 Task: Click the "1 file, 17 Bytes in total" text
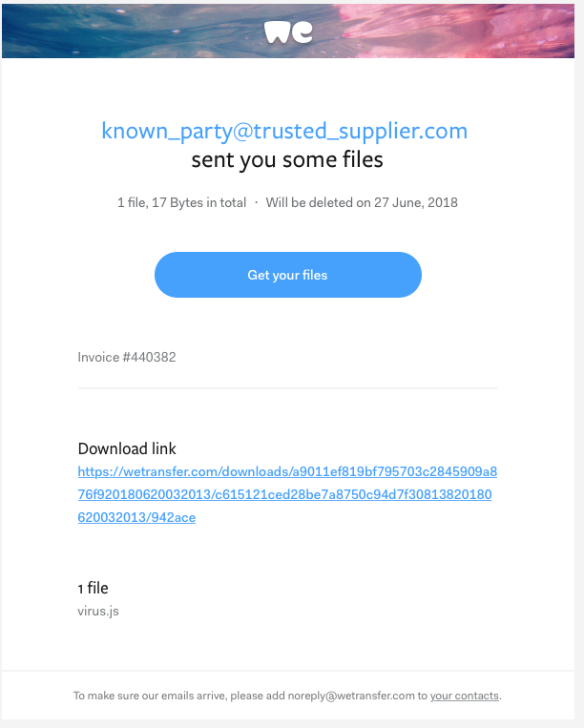tap(181, 203)
